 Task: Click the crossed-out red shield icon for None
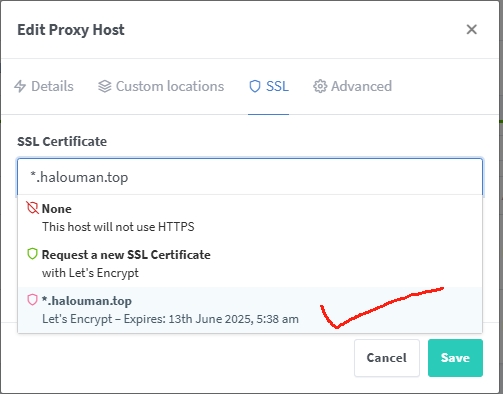point(32,208)
